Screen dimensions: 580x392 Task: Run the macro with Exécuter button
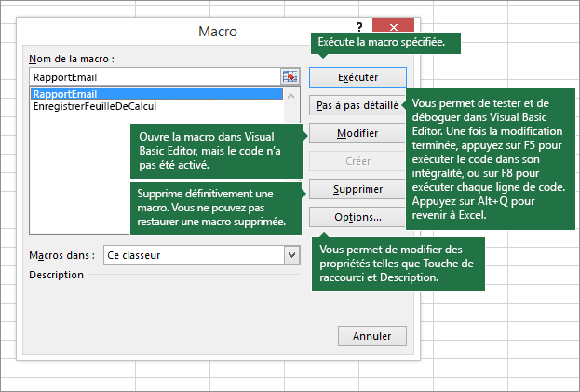[x=357, y=77]
